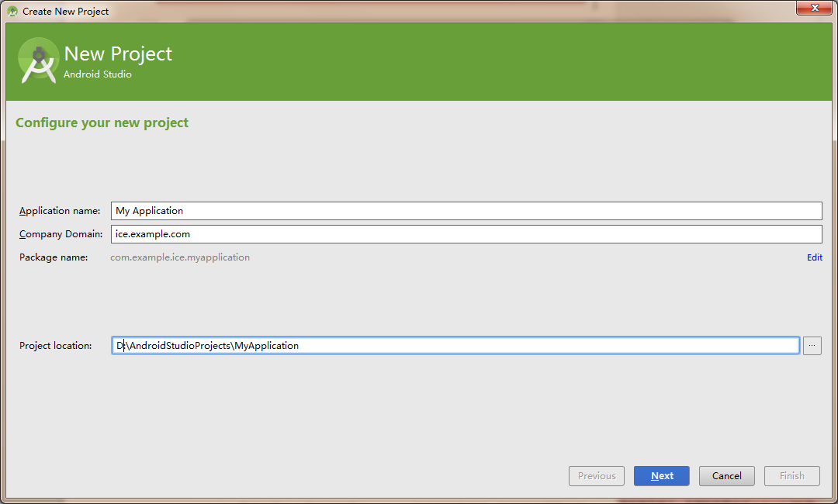Click the 'Application name:' label
The image size is (838, 504).
click(x=60, y=211)
